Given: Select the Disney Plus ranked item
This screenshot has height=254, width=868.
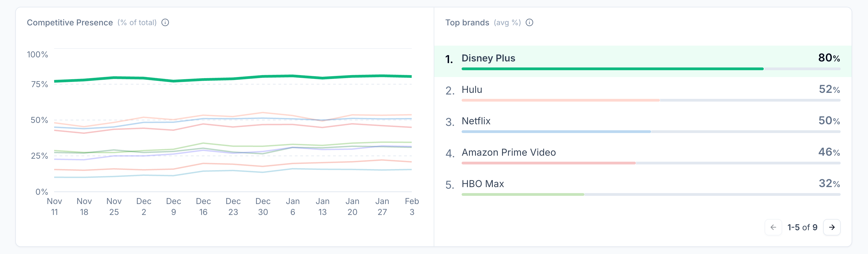Looking at the screenshot, I should click(x=488, y=58).
